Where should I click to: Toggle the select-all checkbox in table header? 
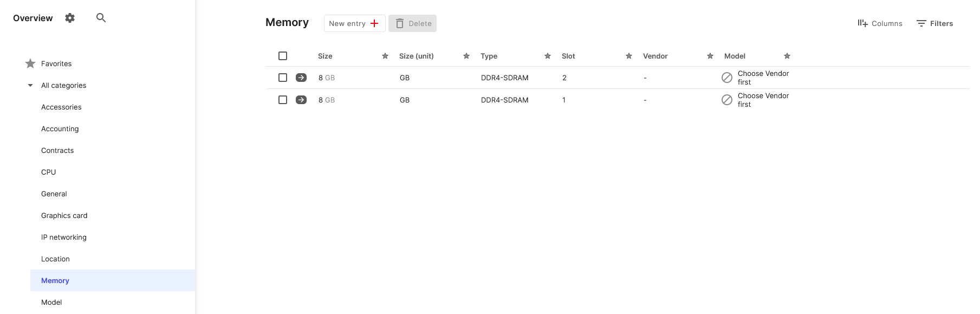pos(283,56)
